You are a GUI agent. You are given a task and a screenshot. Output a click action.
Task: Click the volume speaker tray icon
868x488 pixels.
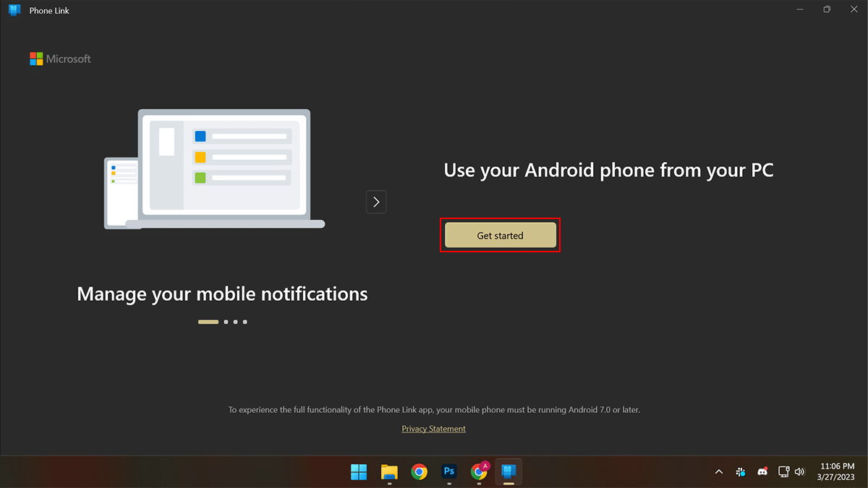click(x=799, y=472)
